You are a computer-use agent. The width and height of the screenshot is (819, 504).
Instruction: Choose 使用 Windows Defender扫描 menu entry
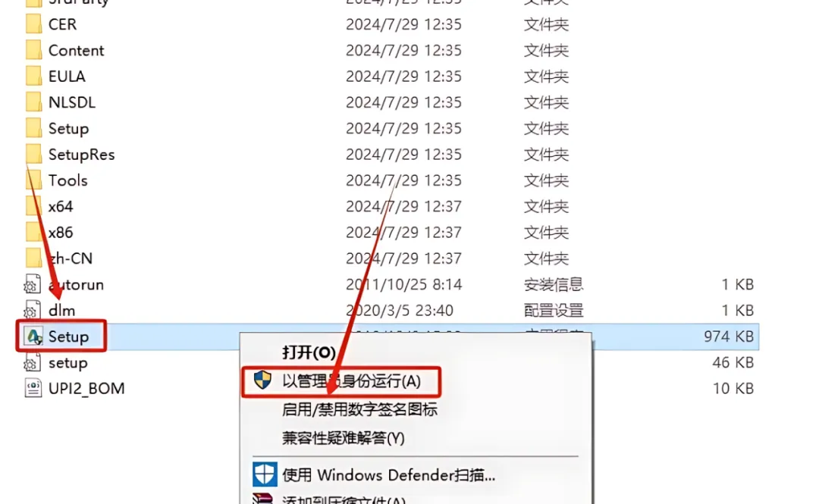(x=388, y=475)
